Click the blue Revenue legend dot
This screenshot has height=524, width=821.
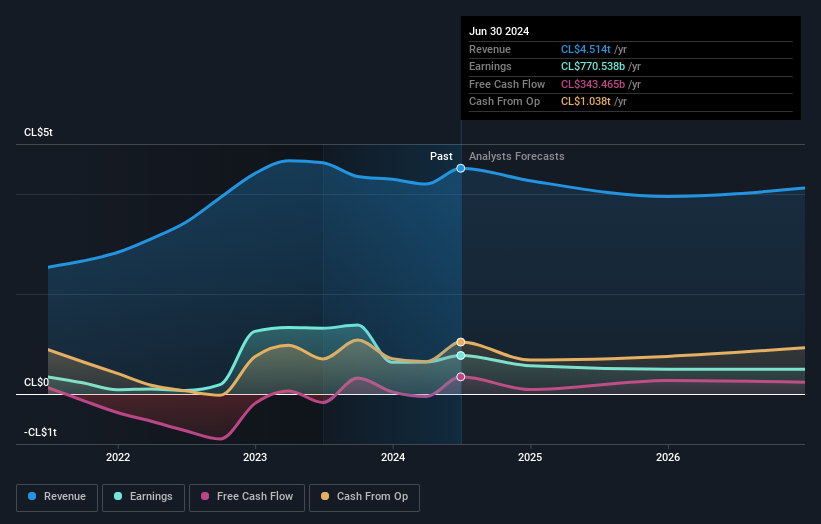pos(32,496)
